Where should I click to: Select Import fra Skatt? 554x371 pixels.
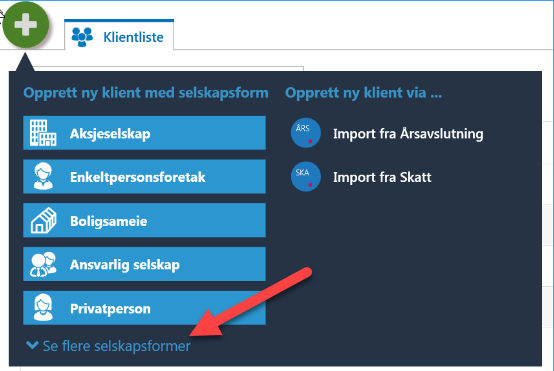[x=382, y=177]
